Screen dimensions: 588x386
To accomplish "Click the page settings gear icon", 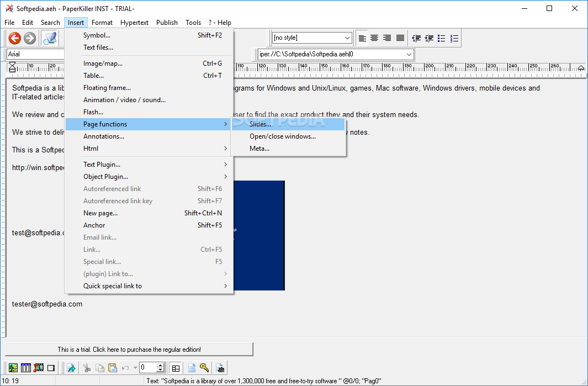I will [x=220, y=368].
